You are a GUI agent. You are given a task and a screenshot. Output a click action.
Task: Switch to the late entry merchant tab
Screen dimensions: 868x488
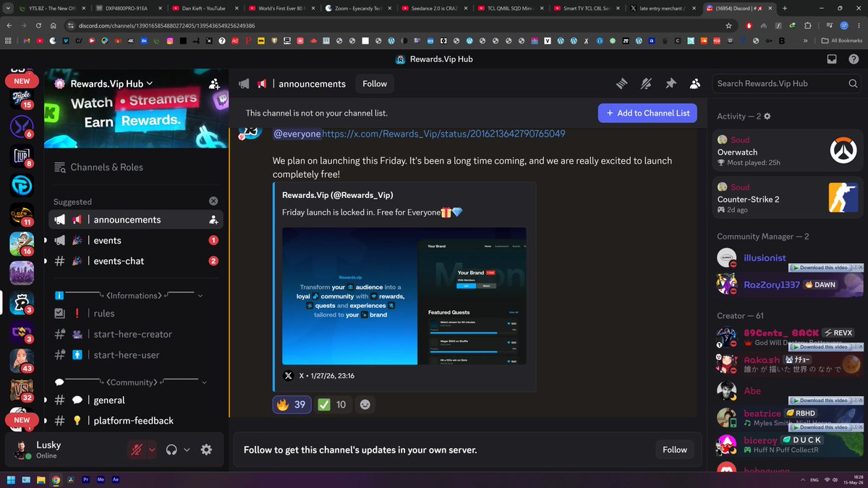664,9
